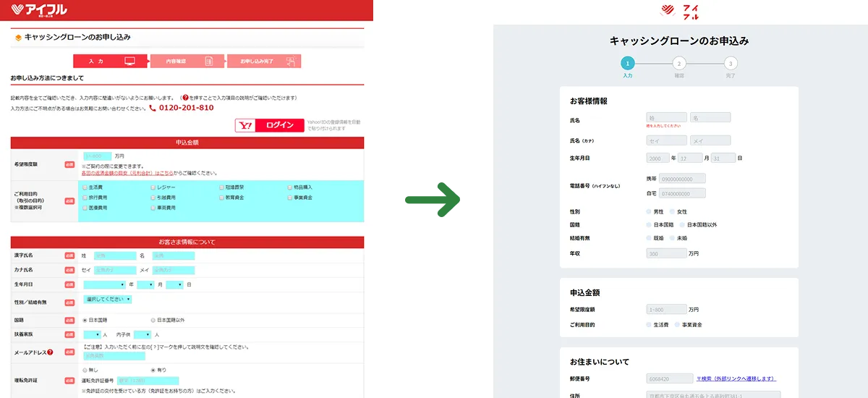Click the phone number text 0120-201-810
Image resolution: width=868 pixels, height=398 pixels.
[x=187, y=108]
